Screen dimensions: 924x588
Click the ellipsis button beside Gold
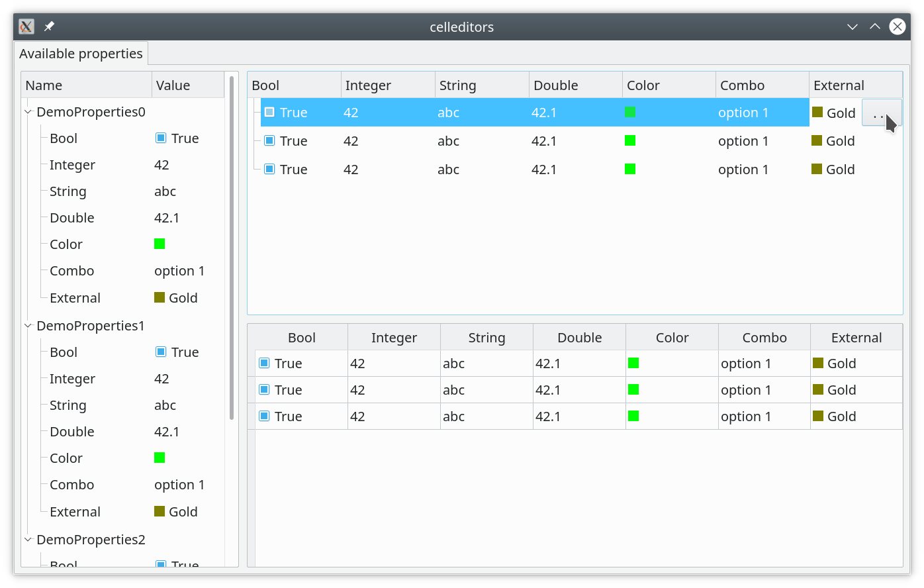coord(882,113)
